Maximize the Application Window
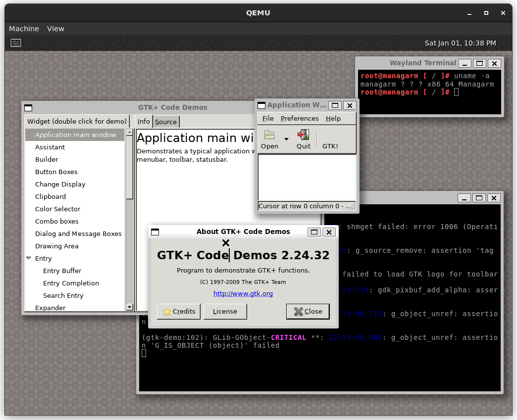517x420 pixels. (335, 105)
